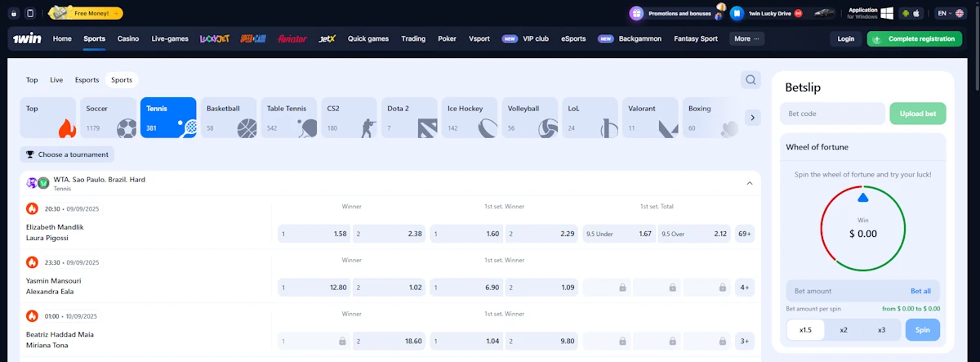Image resolution: width=980 pixels, height=362 pixels.
Task: Open the Aviator game logo
Action: point(292,38)
